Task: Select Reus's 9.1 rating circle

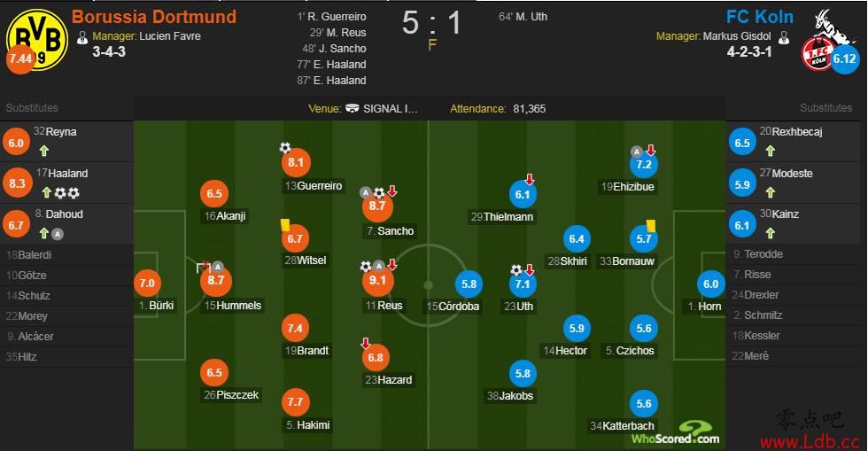Action: 378,280
